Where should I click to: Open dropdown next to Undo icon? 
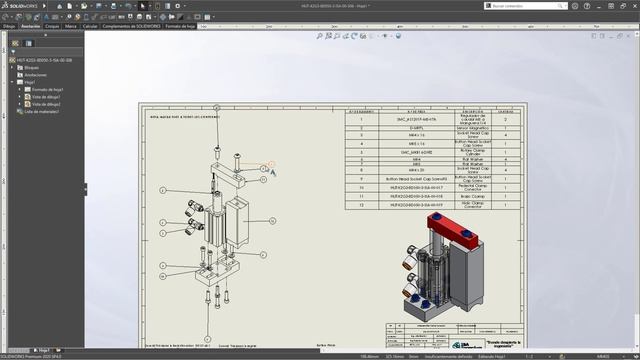click(x=135, y=6)
